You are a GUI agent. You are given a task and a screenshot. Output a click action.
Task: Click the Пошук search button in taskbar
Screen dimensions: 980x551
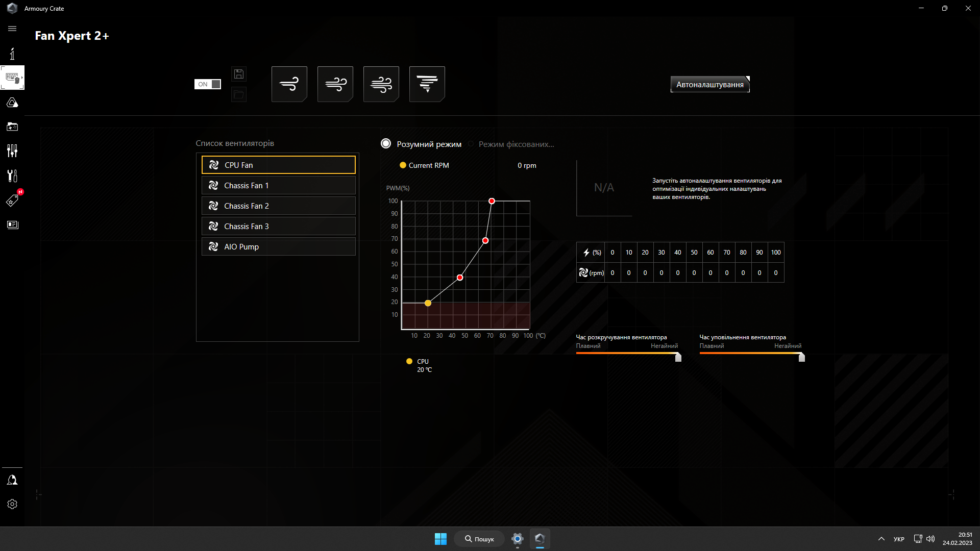coord(479,539)
